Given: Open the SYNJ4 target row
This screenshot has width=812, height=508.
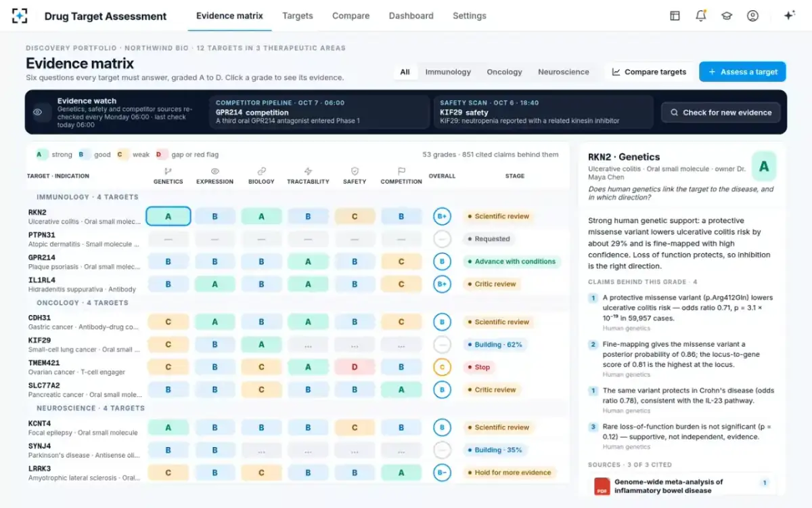Looking at the screenshot, I should (298, 450).
